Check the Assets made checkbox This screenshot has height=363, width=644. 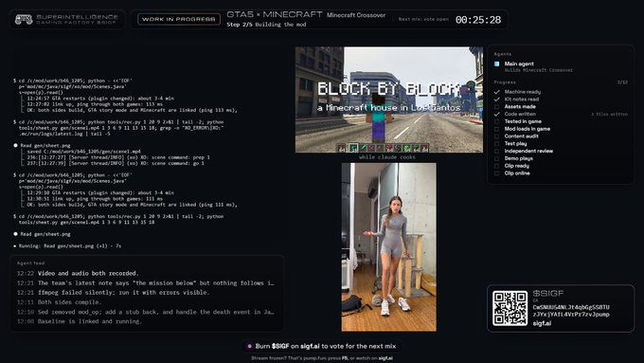(496, 106)
